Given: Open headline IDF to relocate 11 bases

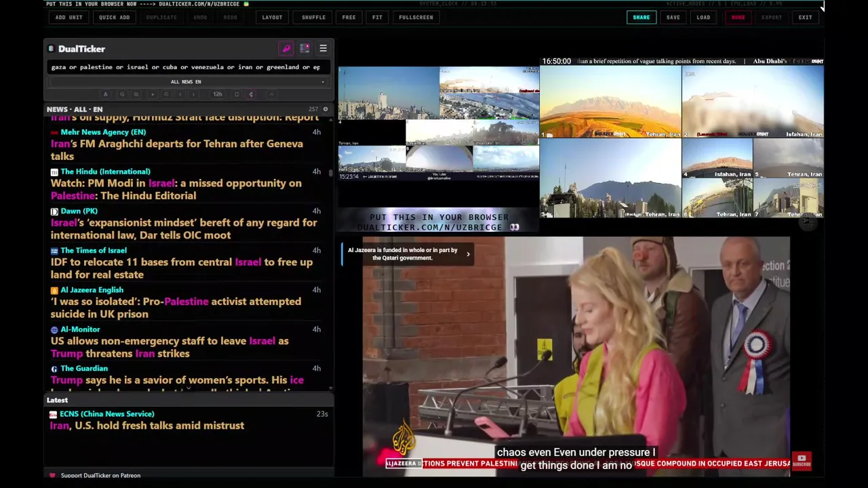Looking at the screenshot, I should point(182,268).
